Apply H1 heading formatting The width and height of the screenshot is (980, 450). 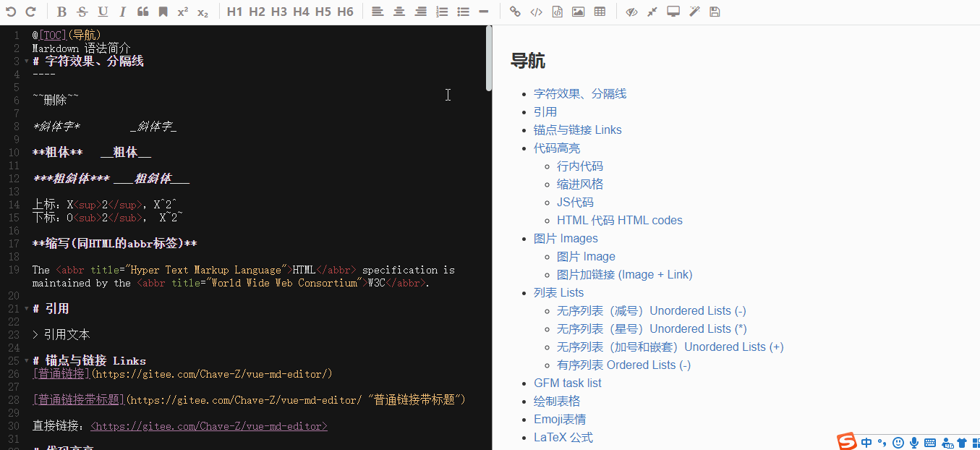click(x=234, y=11)
